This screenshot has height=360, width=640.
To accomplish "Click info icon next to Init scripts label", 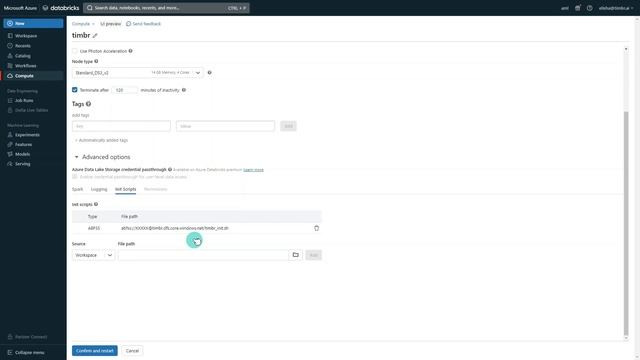I will pyautogui.click(x=96, y=204).
